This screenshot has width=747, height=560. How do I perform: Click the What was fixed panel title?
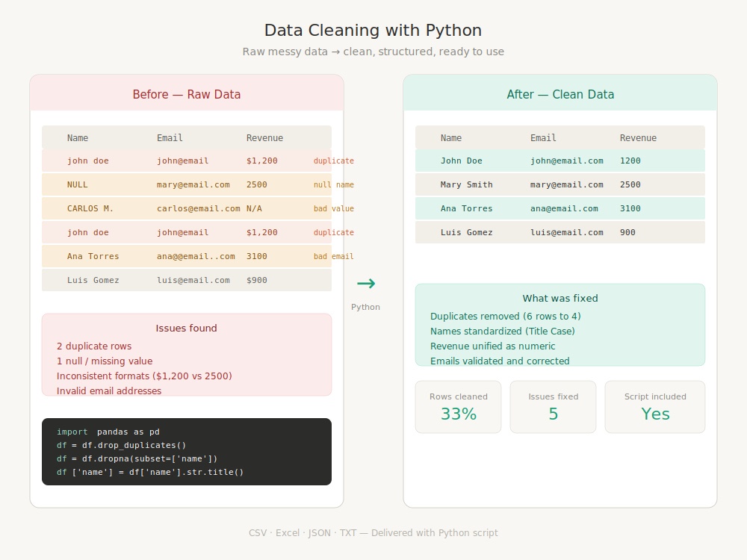[560, 298]
